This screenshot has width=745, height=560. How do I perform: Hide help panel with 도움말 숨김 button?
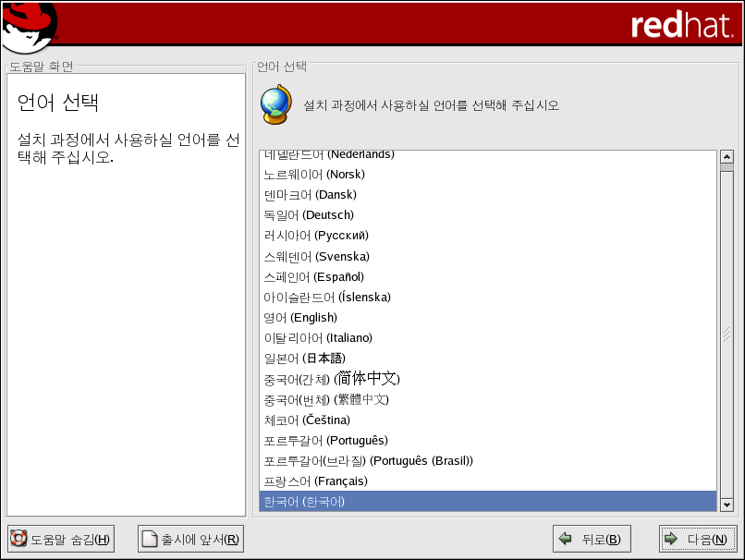[60, 540]
